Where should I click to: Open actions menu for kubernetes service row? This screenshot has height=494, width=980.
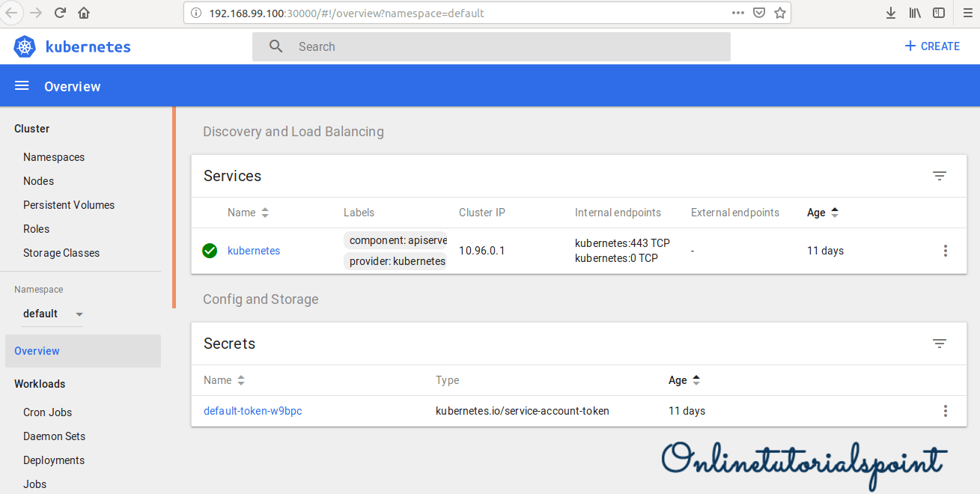(x=946, y=251)
